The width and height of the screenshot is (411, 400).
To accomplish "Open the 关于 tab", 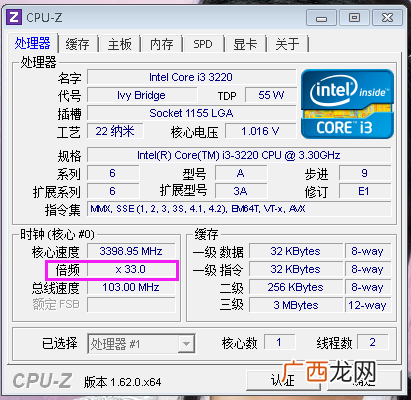I will (x=287, y=44).
